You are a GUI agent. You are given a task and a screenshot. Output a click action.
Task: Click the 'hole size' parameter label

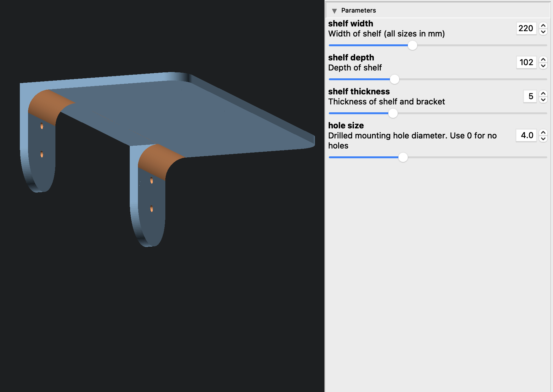[346, 126]
